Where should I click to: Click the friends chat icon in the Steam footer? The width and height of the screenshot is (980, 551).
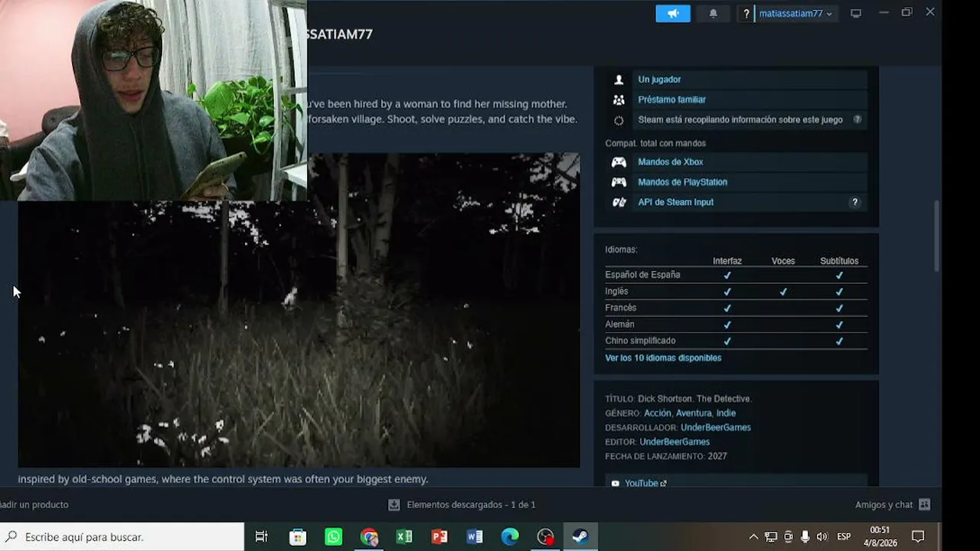924,505
